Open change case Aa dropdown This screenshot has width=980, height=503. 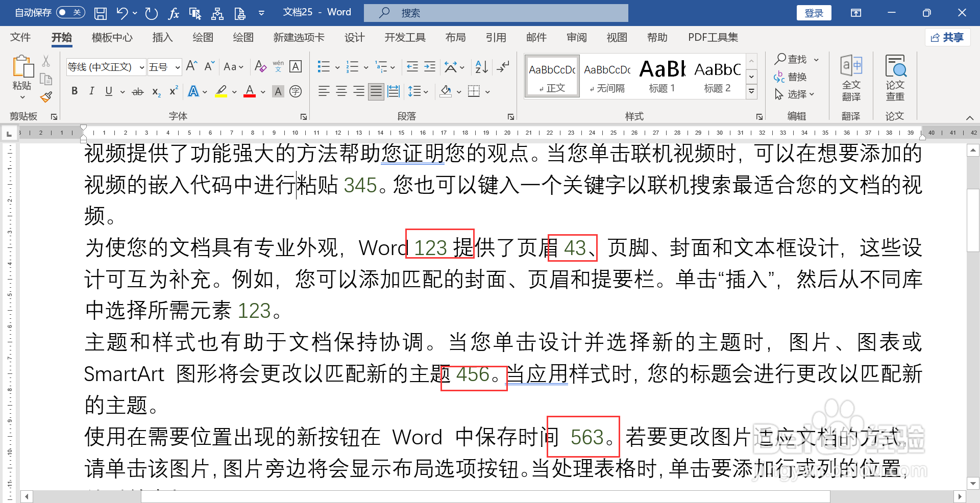[233, 66]
